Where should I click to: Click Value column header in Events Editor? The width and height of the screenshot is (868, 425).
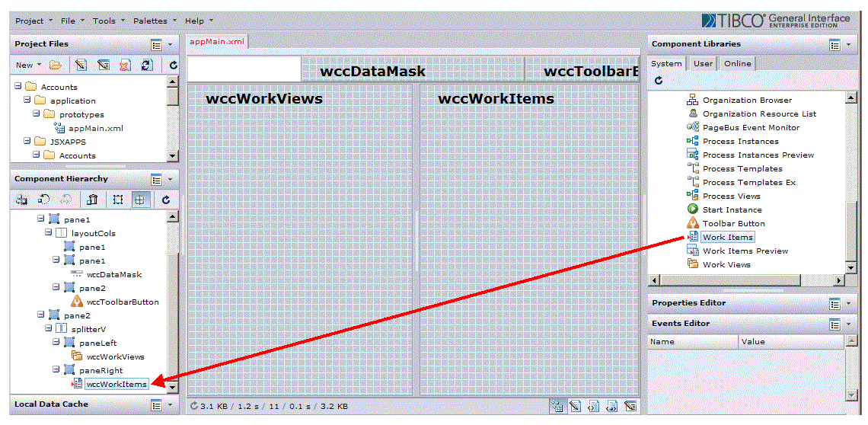click(790, 342)
